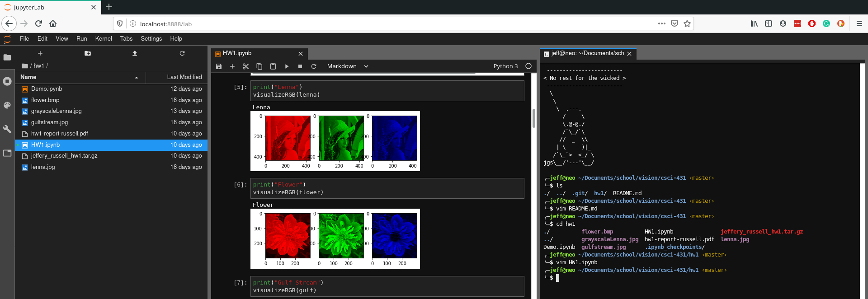Image resolution: width=868 pixels, height=299 pixels.
Task: Open the Kernel menu
Action: coord(103,39)
